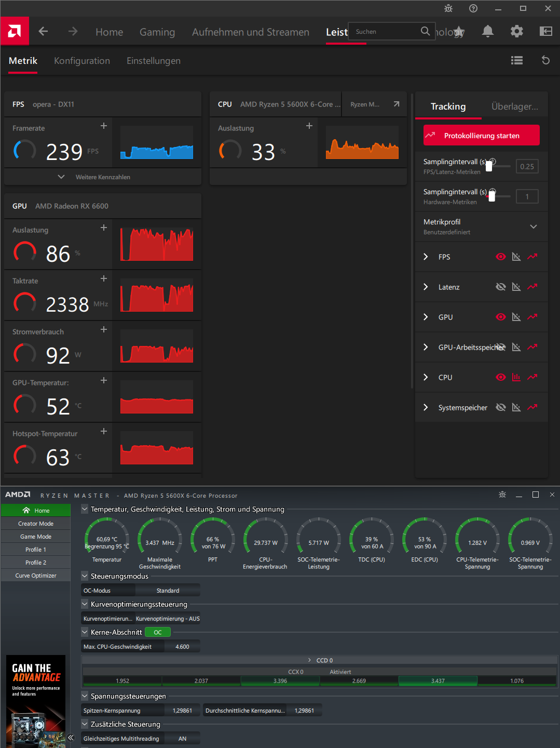Screen dimensions: 560x748
Task: Toggle GPU visibility eye
Action: pos(501,317)
